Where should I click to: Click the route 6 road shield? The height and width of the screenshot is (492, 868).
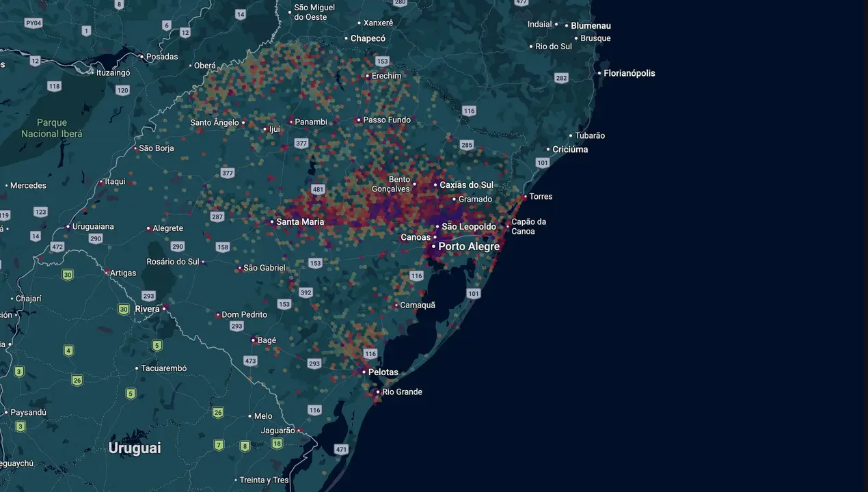coord(167,25)
